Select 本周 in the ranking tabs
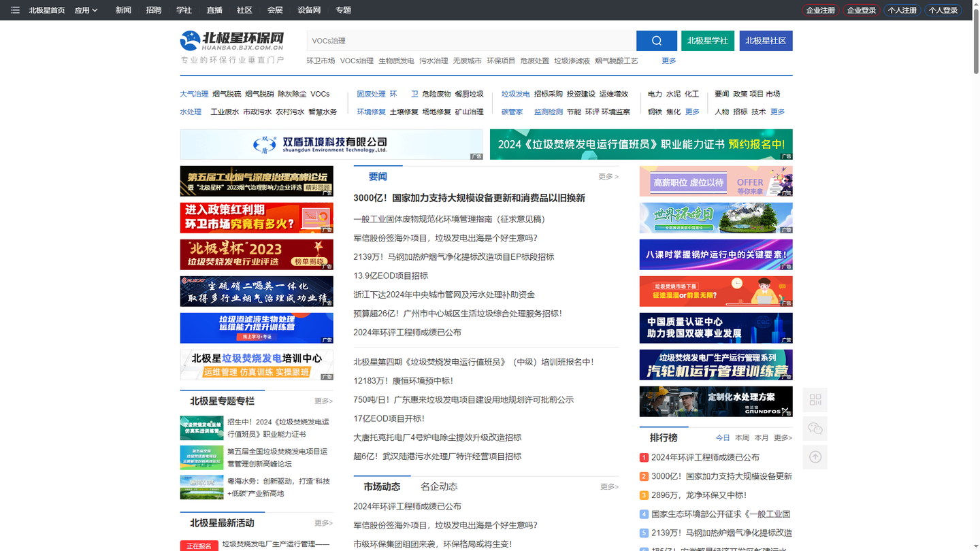Viewport: 980px width, 551px height. 742,437
